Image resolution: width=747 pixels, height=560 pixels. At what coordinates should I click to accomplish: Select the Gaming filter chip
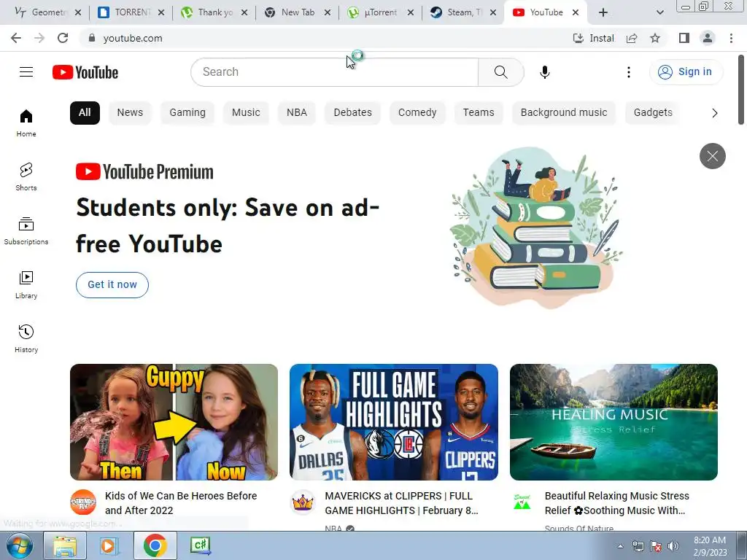tap(187, 113)
